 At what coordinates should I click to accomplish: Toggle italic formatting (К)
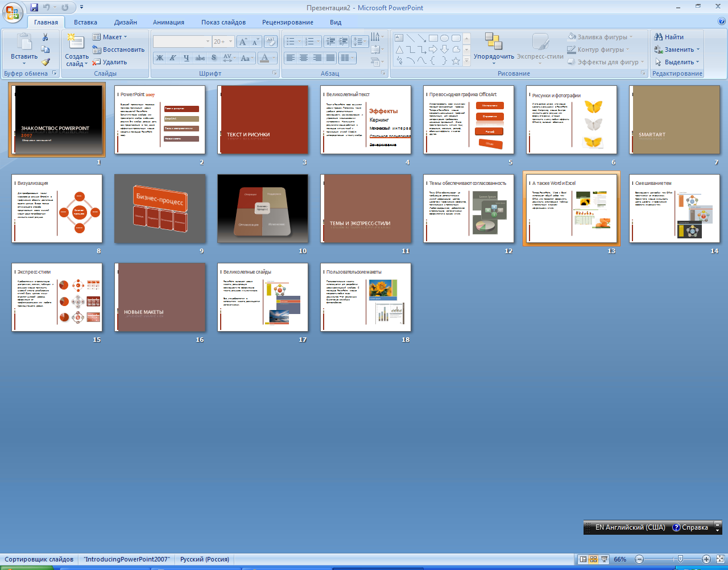[173, 58]
